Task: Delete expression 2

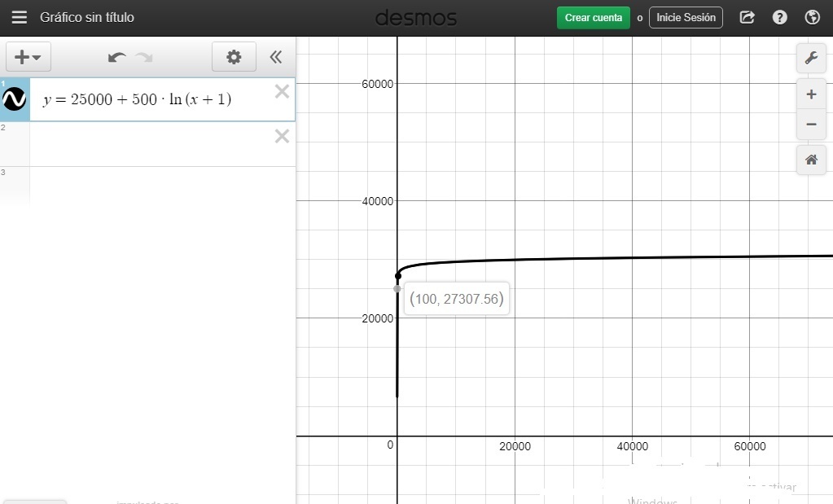Action: [x=282, y=137]
